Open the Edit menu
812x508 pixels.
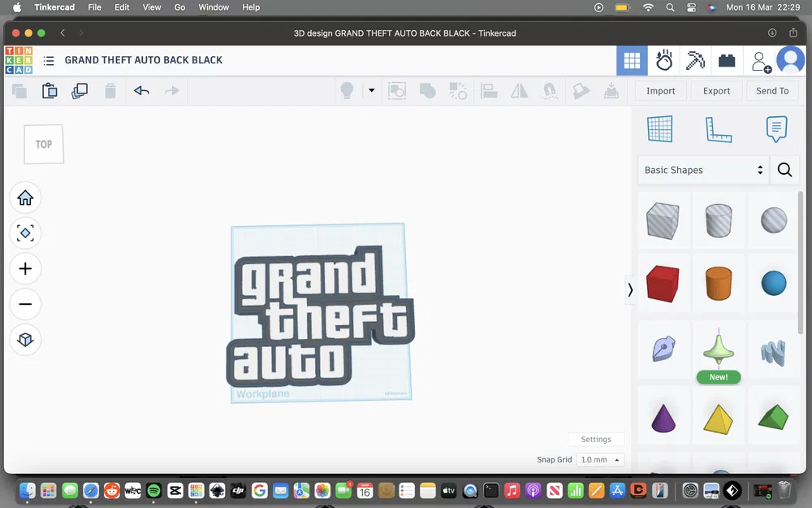(122, 7)
